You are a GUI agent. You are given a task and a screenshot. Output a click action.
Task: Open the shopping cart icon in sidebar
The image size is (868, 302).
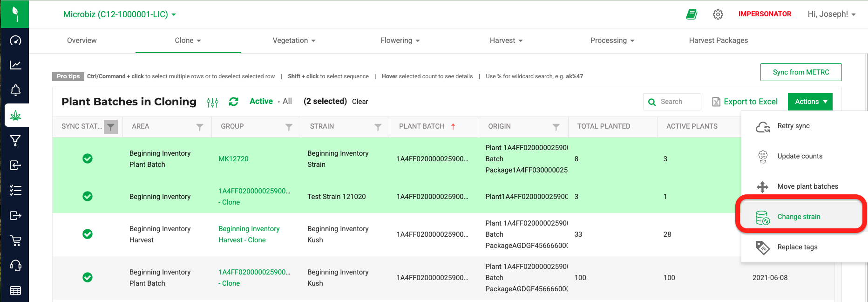coord(15,240)
